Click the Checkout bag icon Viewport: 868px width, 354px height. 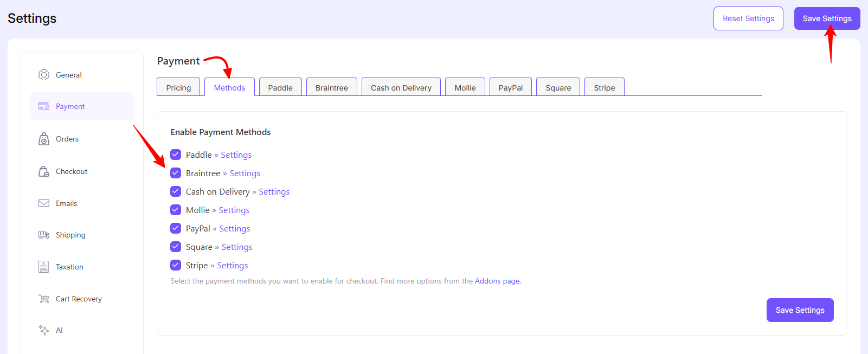(44, 172)
